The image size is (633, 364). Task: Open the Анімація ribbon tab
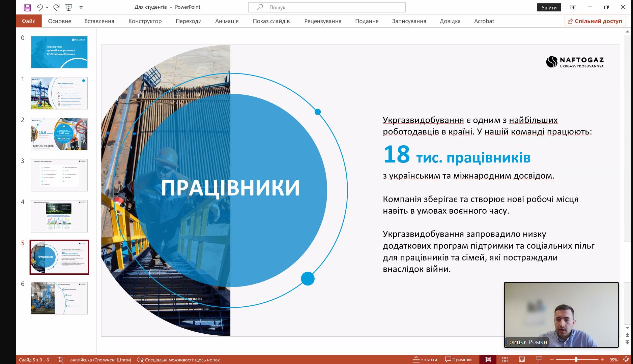click(227, 21)
